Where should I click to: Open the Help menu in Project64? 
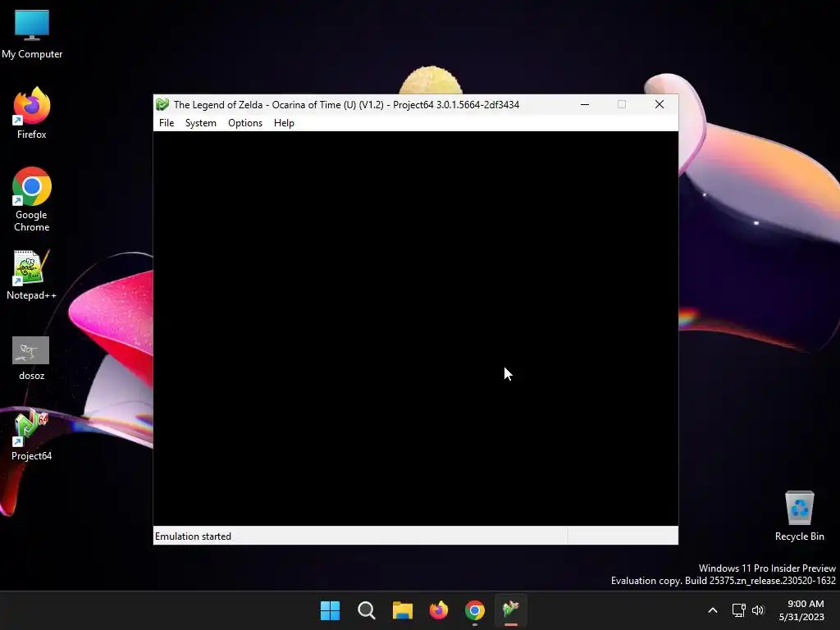pyautogui.click(x=284, y=123)
